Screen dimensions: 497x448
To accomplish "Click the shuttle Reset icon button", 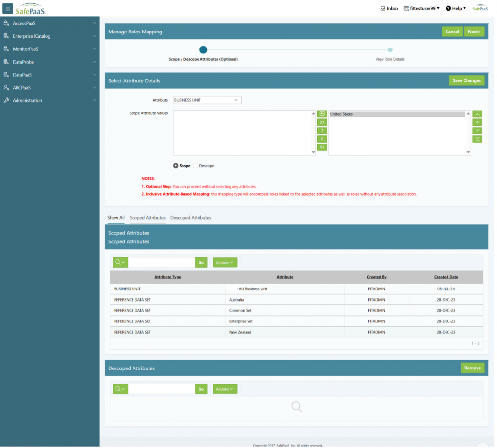I will point(322,114).
